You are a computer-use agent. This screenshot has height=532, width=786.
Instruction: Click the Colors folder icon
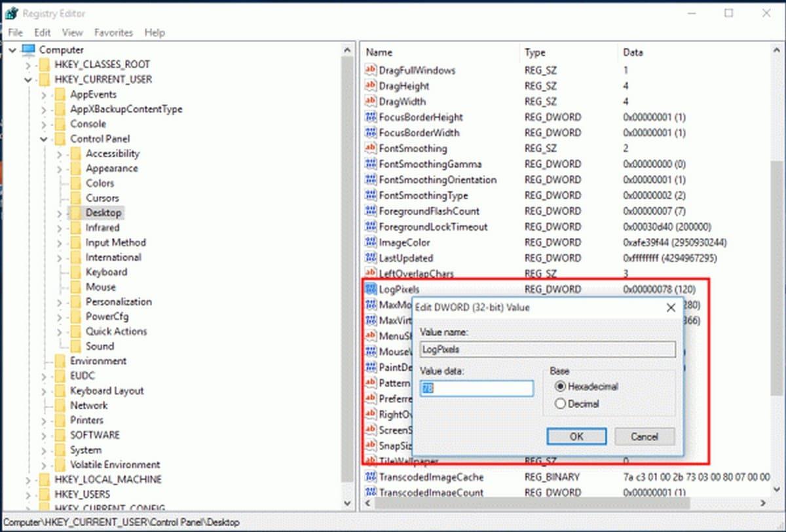(x=75, y=183)
